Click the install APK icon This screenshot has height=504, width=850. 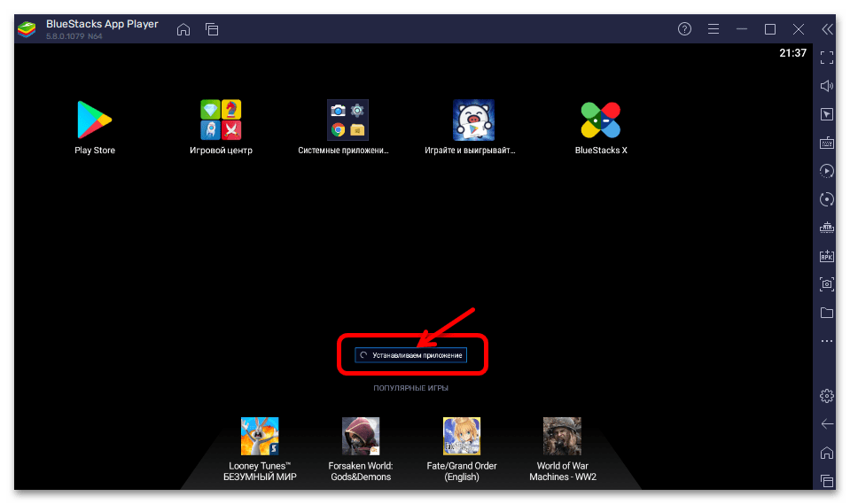click(x=827, y=256)
